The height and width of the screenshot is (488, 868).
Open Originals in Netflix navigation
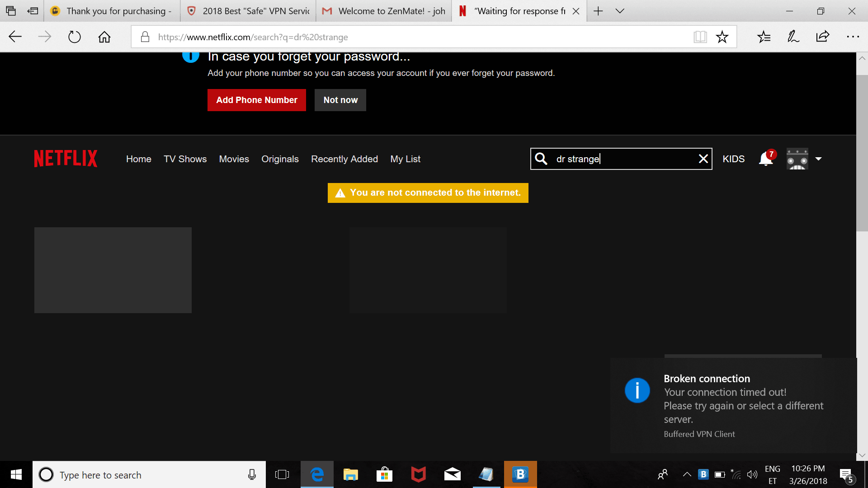tap(280, 159)
